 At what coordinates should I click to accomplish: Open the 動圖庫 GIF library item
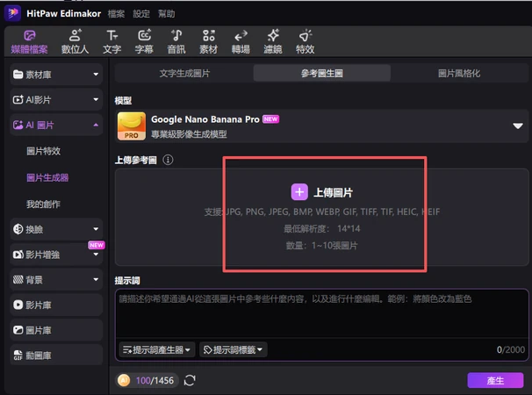(56, 355)
